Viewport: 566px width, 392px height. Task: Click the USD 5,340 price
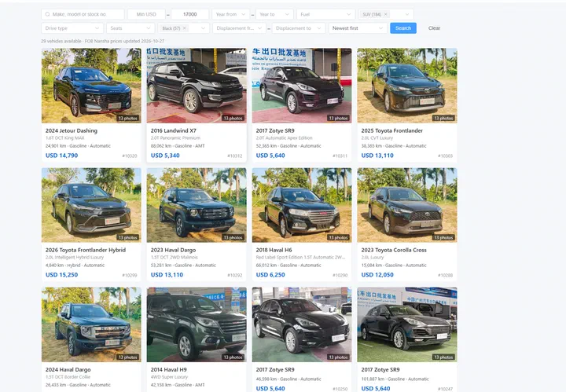pos(165,156)
